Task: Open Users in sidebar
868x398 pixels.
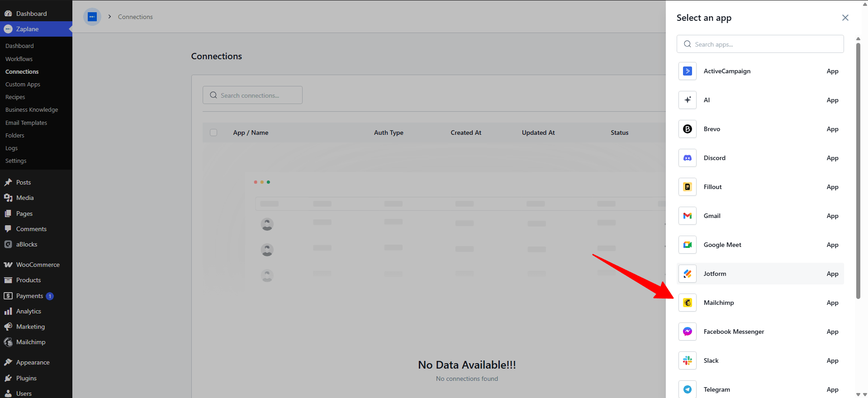Action: [x=24, y=393]
